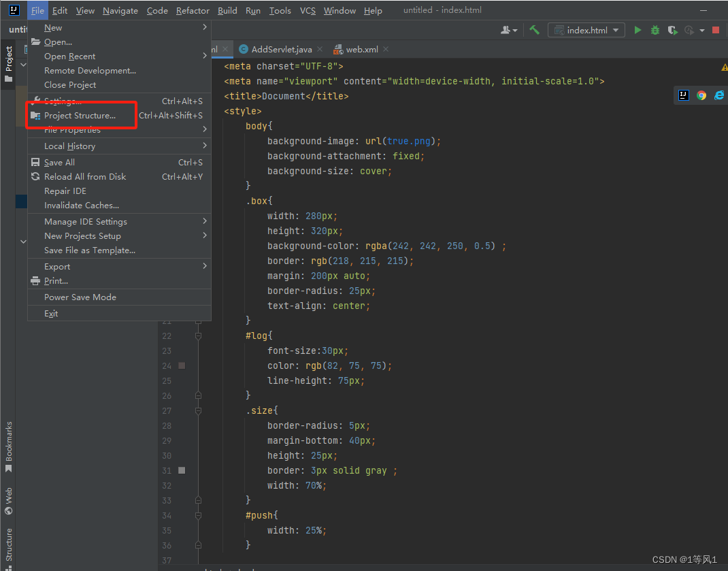
Task: Click the warning indicator at editor top-right
Action: tap(725, 68)
